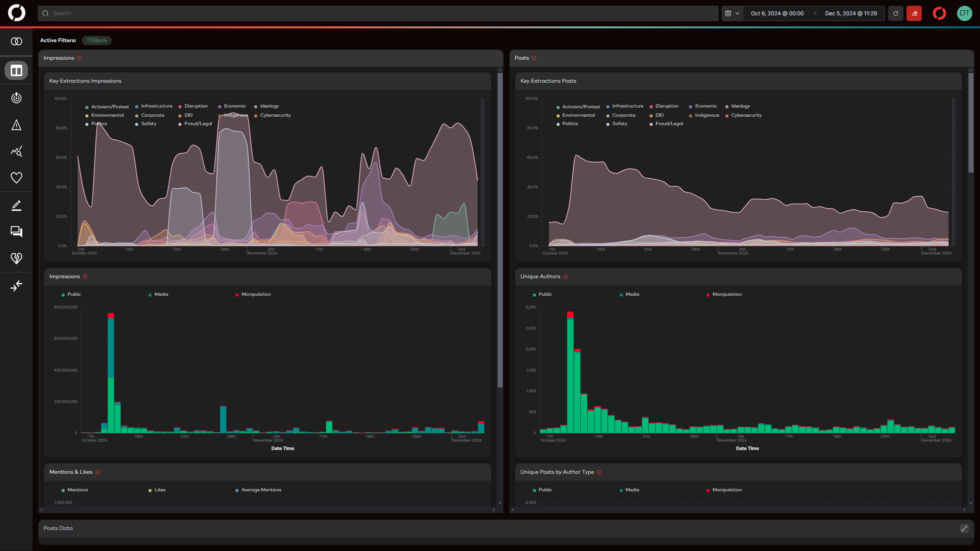The image size is (980, 551).
Task: Toggle Manipulation legend in Unique Authors chart
Action: click(724, 294)
